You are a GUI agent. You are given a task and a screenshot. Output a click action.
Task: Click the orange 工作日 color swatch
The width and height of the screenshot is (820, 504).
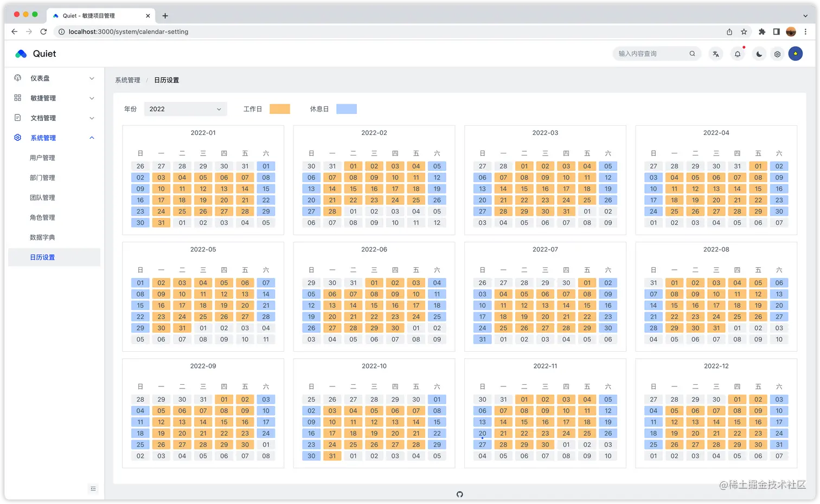280,109
